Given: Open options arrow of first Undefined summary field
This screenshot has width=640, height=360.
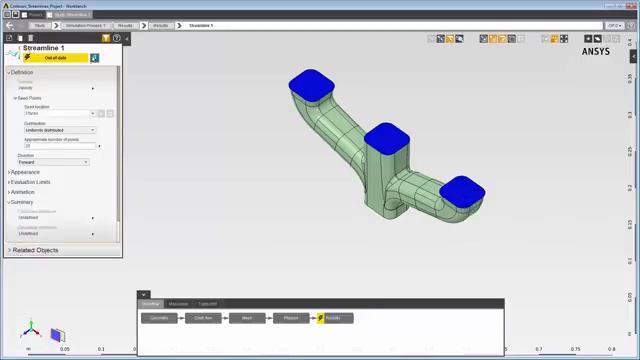Looking at the screenshot, I should (x=93, y=218).
